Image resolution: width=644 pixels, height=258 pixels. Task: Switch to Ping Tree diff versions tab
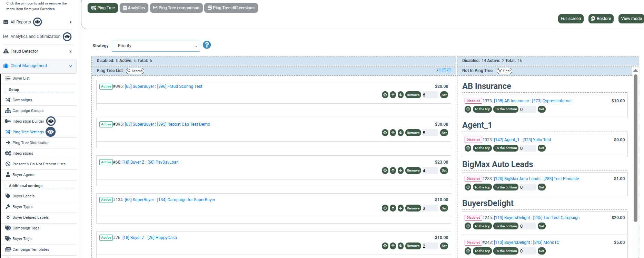pyautogui.click(x=231, y=8)
